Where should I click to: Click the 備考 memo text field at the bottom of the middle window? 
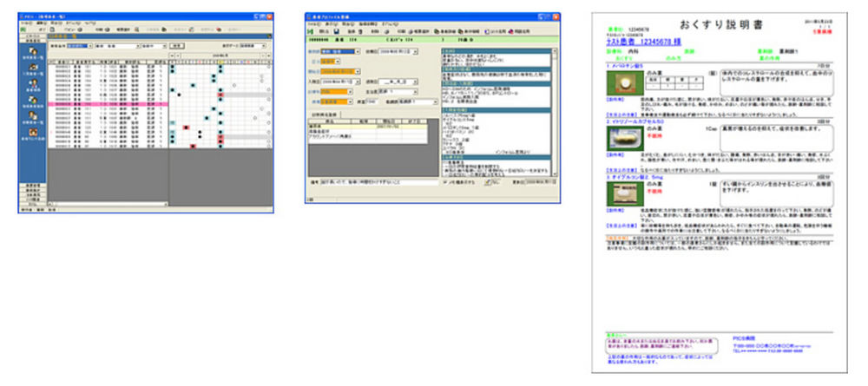tap(378, 181)
